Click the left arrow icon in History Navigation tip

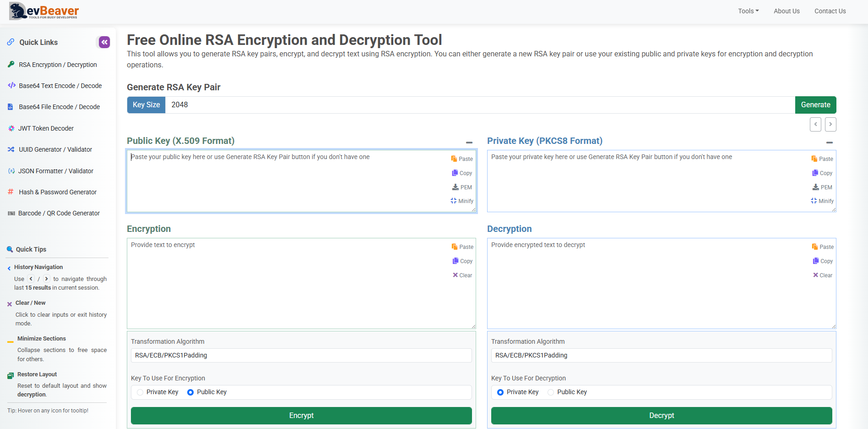tap(31, 279)
